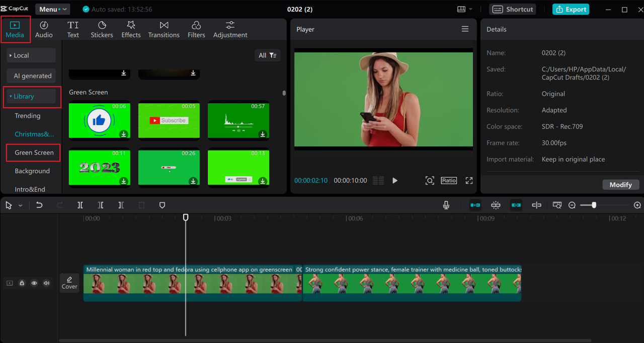Open the All filter dropdown
This screenshot has height=343, width=644.
pos(267,55)
